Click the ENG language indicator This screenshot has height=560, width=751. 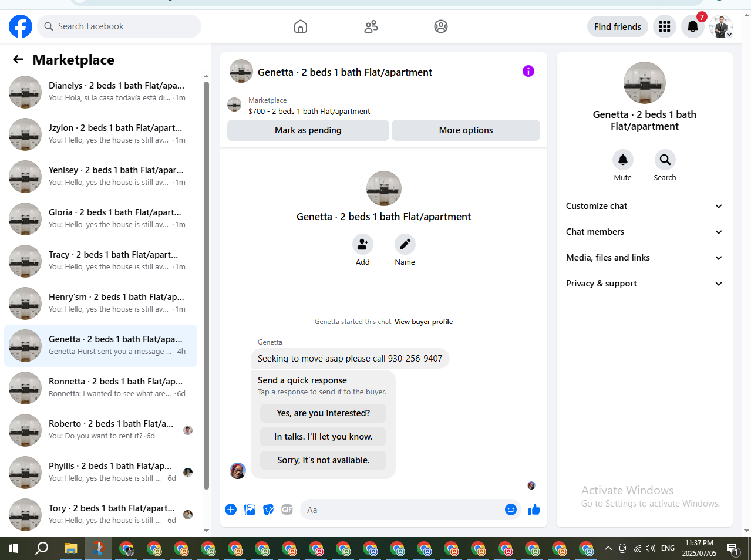point(668,548)
